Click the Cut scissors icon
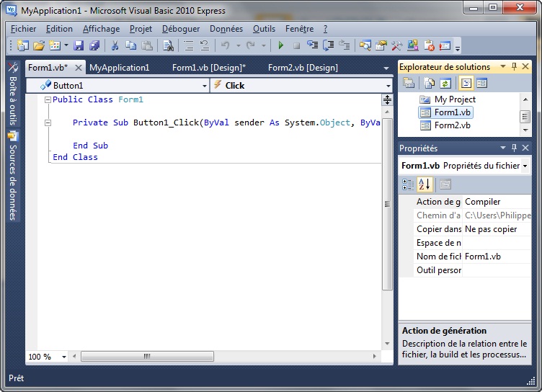This screenshot has width=542, height=392. click(115, 45)
